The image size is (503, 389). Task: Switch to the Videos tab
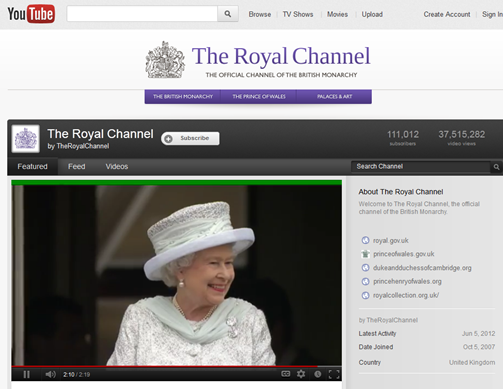(117, 166)
